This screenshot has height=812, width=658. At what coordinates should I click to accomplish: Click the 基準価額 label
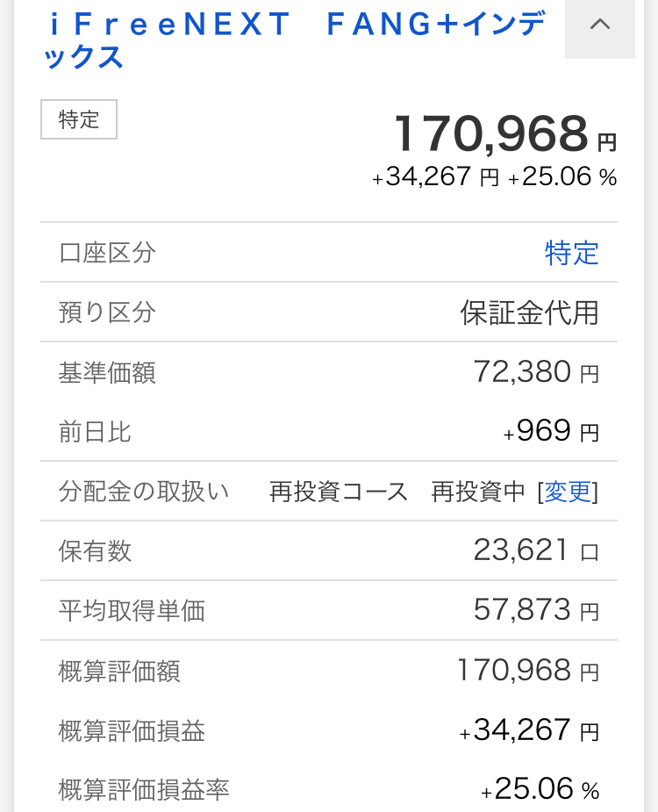click(107, 372)
